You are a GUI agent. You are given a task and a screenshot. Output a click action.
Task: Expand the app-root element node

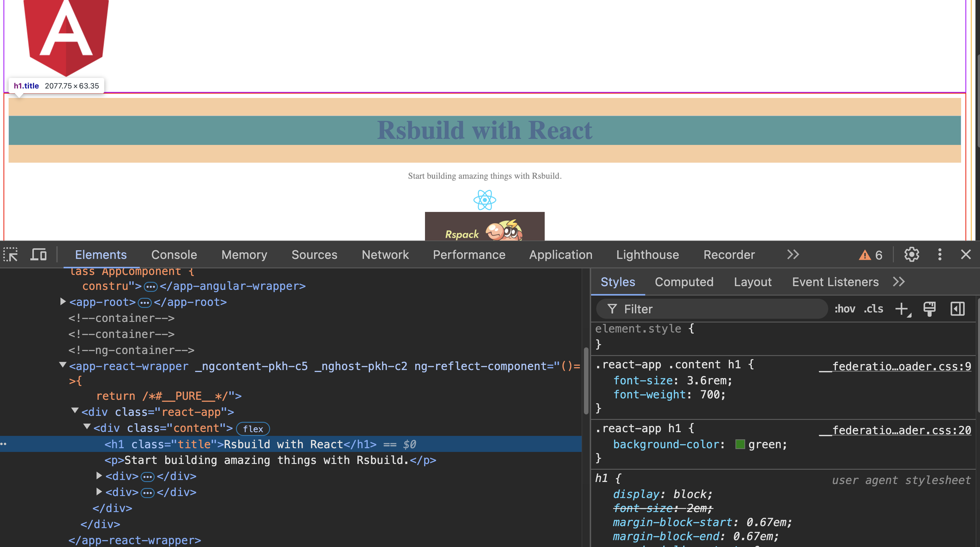(x=63, y=302)
